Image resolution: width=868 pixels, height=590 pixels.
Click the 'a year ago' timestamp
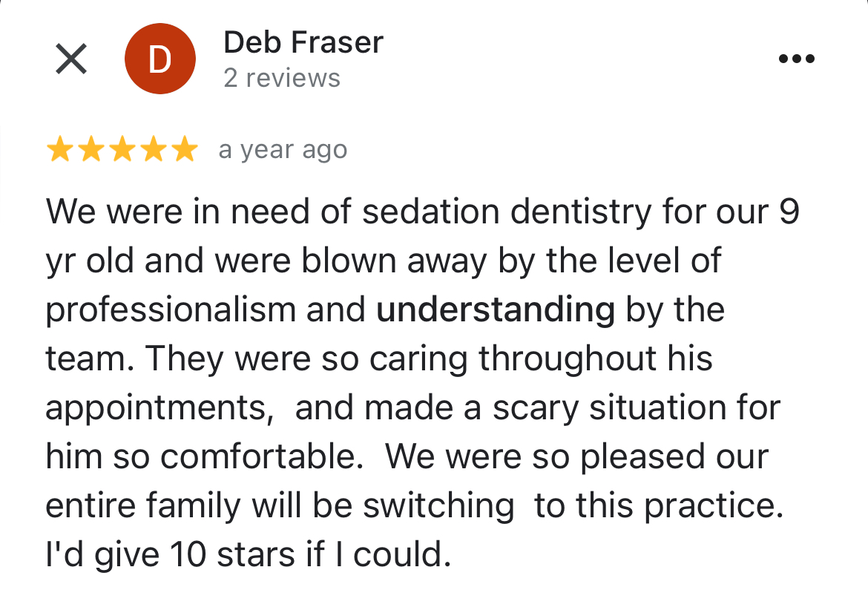click(x=283, y=150)
